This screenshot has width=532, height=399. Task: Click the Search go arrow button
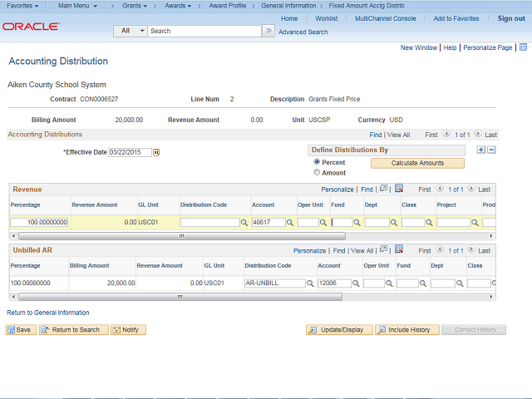click(268, 31)
